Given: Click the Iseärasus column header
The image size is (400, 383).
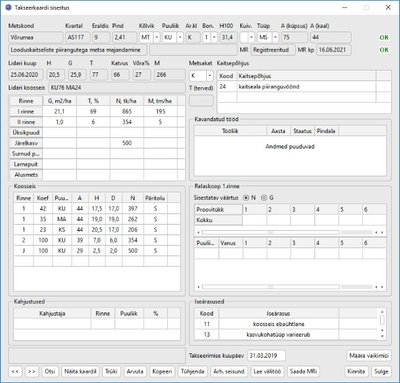Looking at the screenshot, I should pyautogui.click(x=279, y=313).
